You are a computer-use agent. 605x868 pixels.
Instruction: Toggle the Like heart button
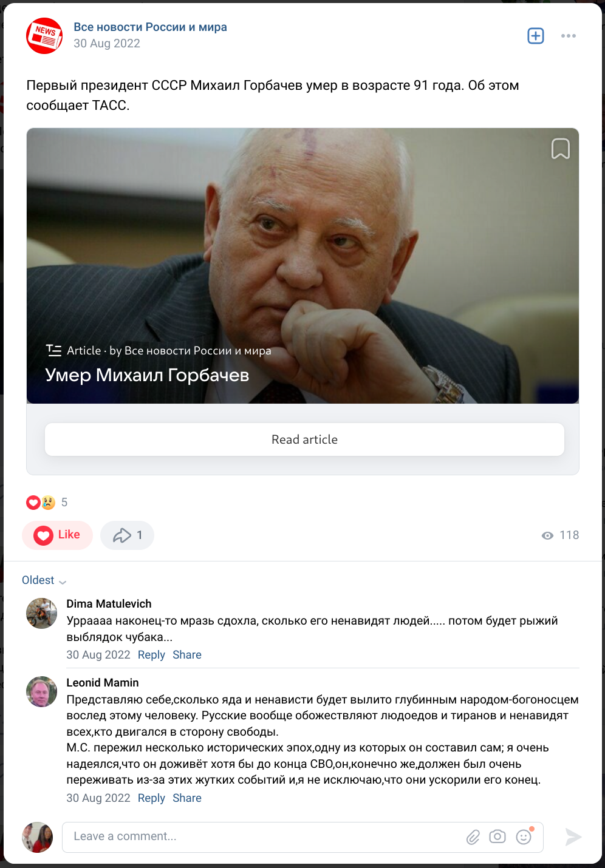pos(57,535)
